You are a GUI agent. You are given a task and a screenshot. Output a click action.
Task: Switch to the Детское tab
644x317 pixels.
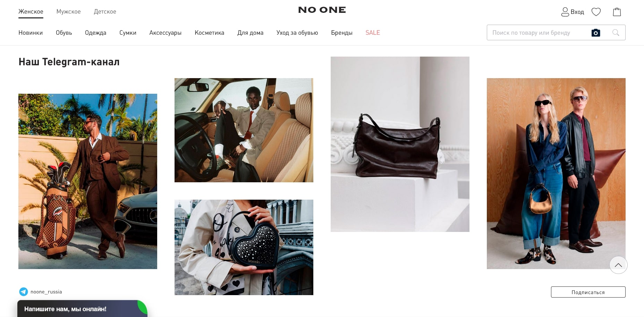(105, 11)
